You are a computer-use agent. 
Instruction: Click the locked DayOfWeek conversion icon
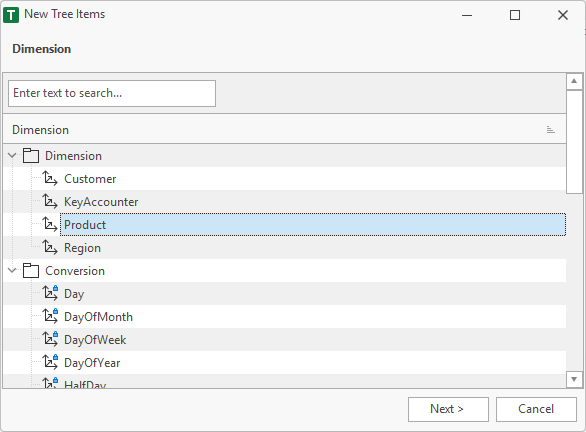[50, 339]
